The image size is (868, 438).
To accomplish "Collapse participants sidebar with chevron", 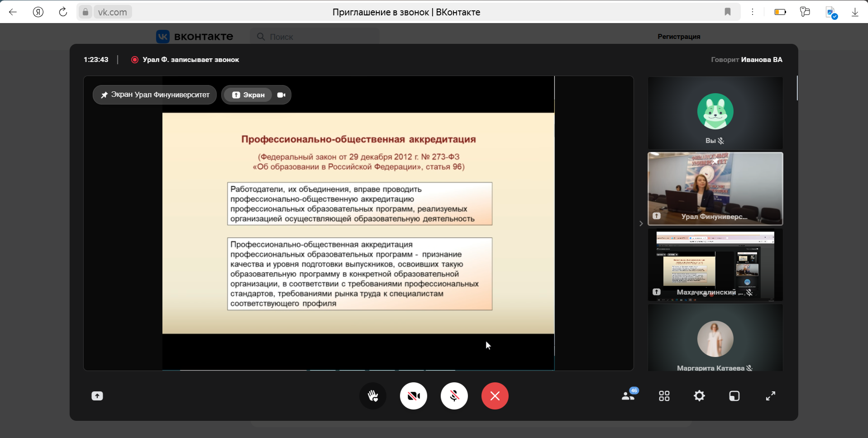I will pos(641,224).
